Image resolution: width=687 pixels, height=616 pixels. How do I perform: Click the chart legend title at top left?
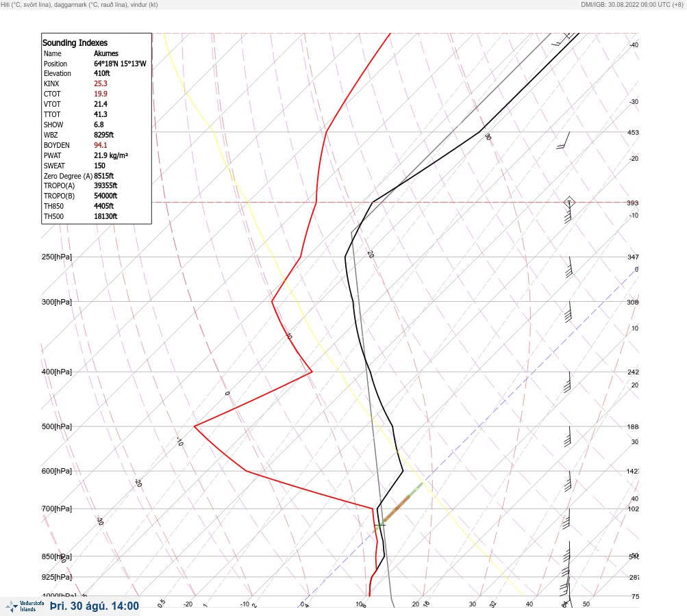[79, 5]
